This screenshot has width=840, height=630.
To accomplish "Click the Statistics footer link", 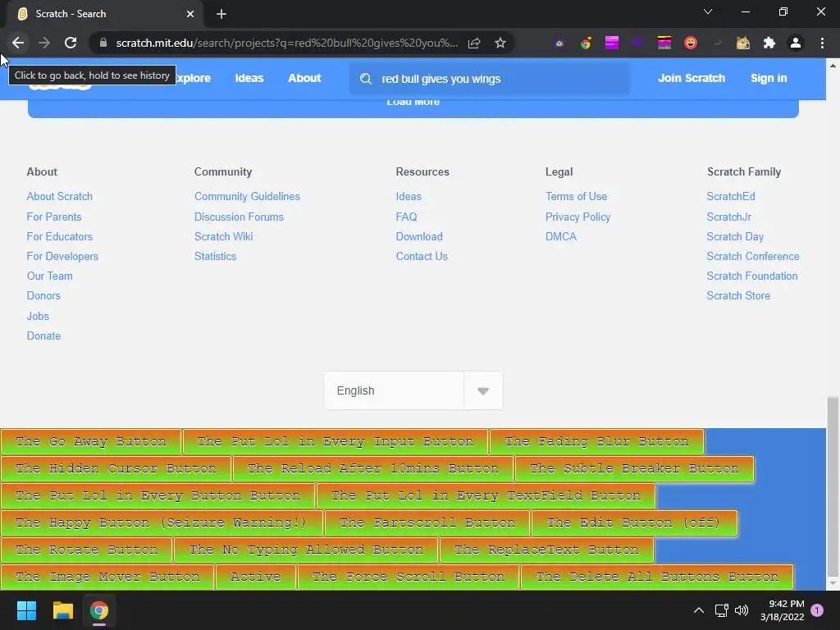I will coord(216,257).
